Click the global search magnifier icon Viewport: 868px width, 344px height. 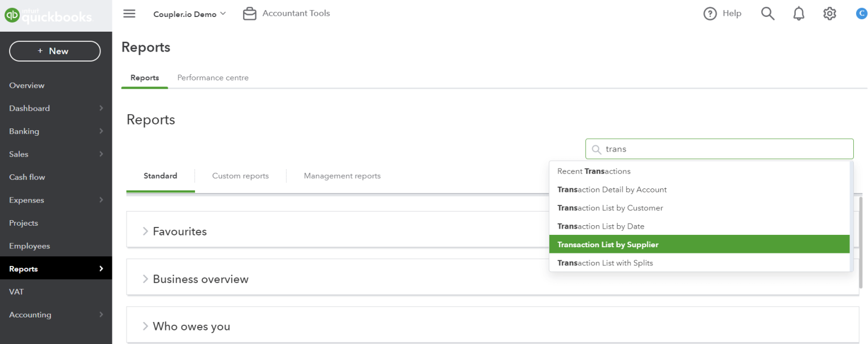coord(767,13)
